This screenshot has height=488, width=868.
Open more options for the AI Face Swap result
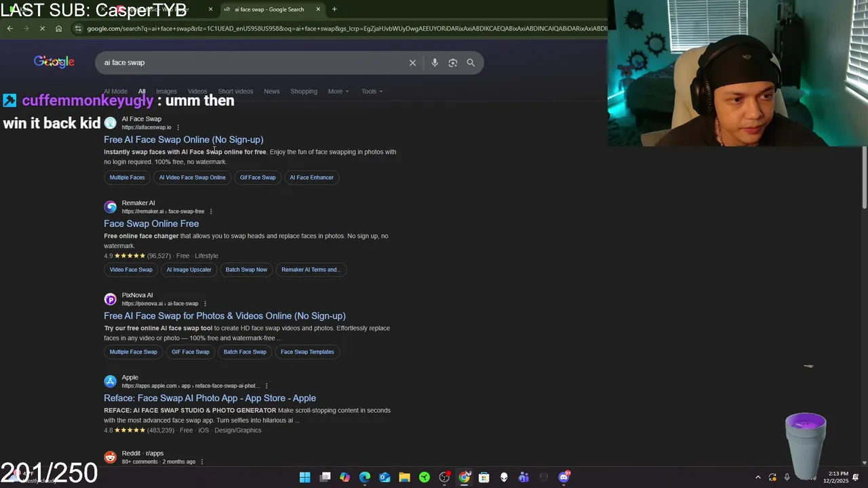point(178,127)
